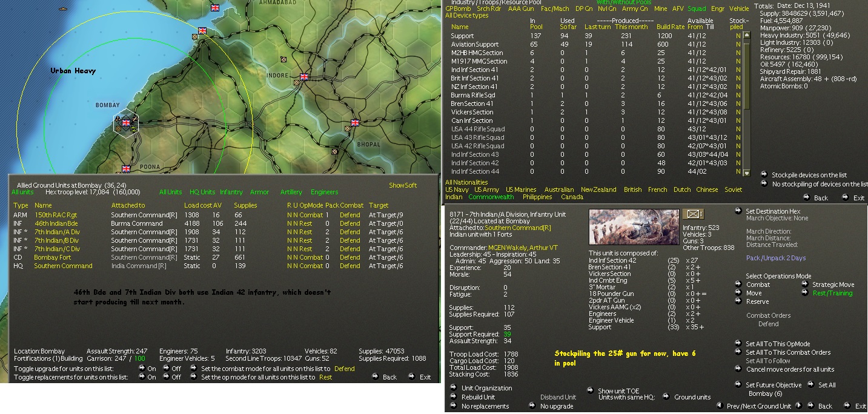Click Next Ground Unit arrow
Viewport: 868px width, 414px height.
point(798,406)
